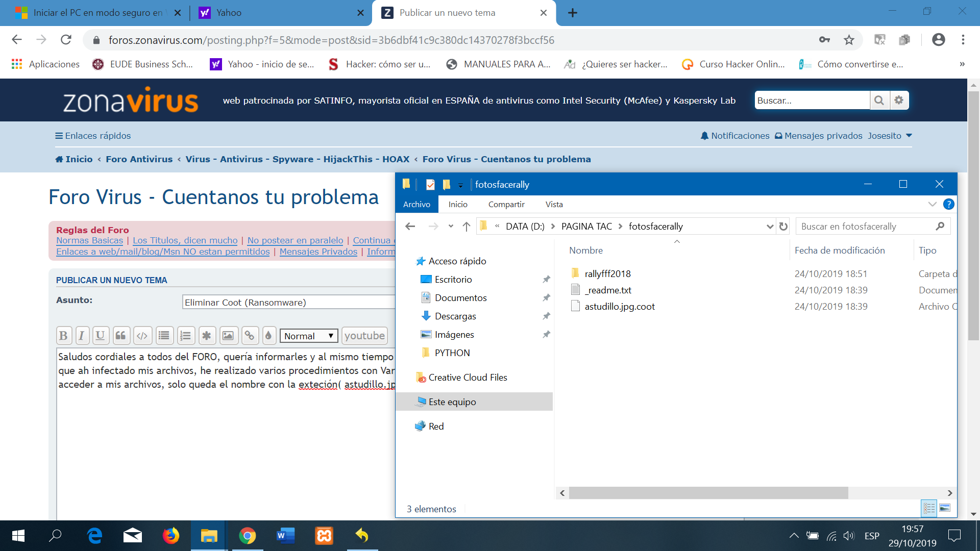
Task: Click the insert URL chain-link icon
Action: (x=249, y=336)
